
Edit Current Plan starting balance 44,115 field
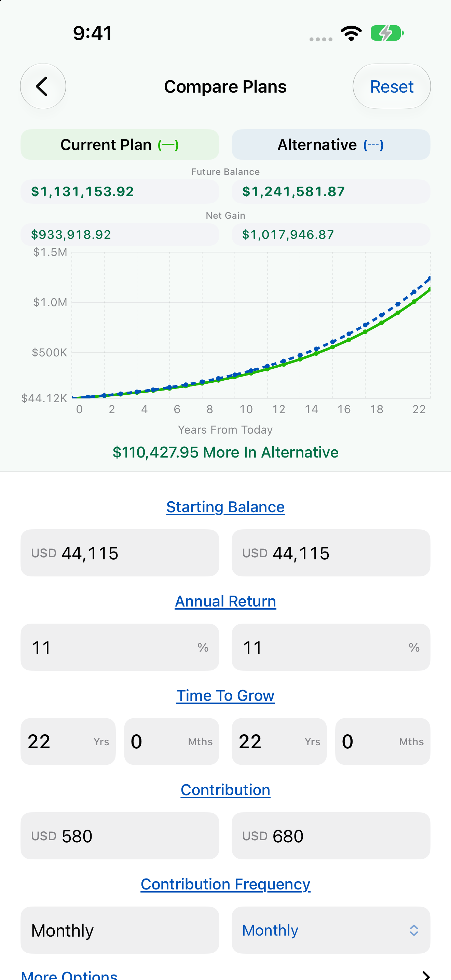pyautogui.click(x=120, y=553)
